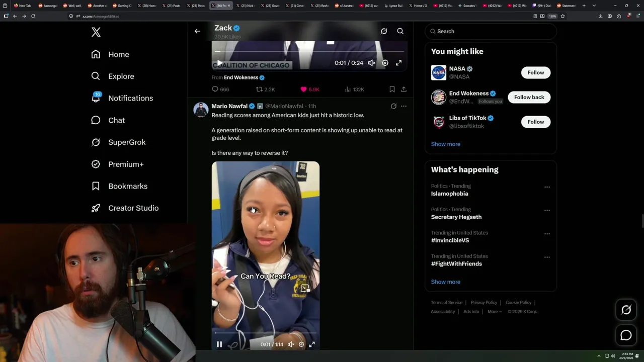644x362 pixels.
Task: Open Mario Nawfal's avatar
Action: pos(201,110)
